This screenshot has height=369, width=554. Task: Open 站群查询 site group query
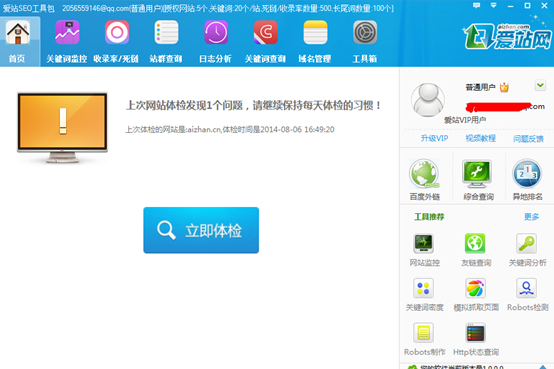pyautogui.click(x=166, y=42)
